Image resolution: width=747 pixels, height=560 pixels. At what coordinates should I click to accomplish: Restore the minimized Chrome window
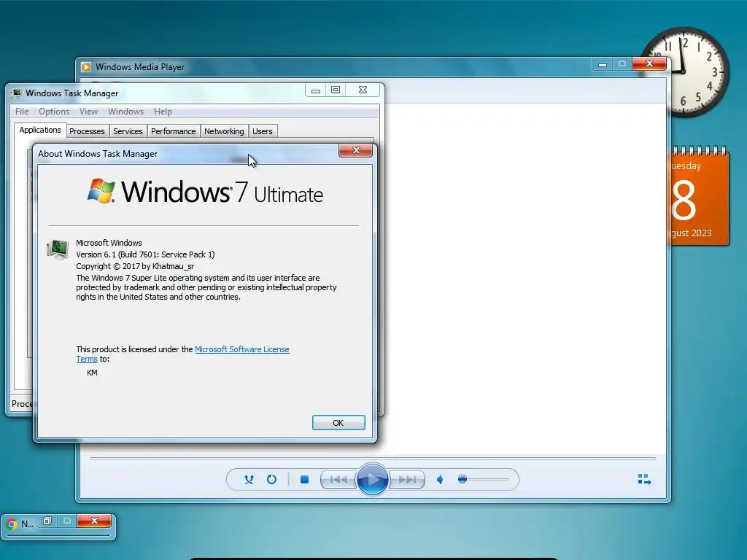tap(47, 521)
